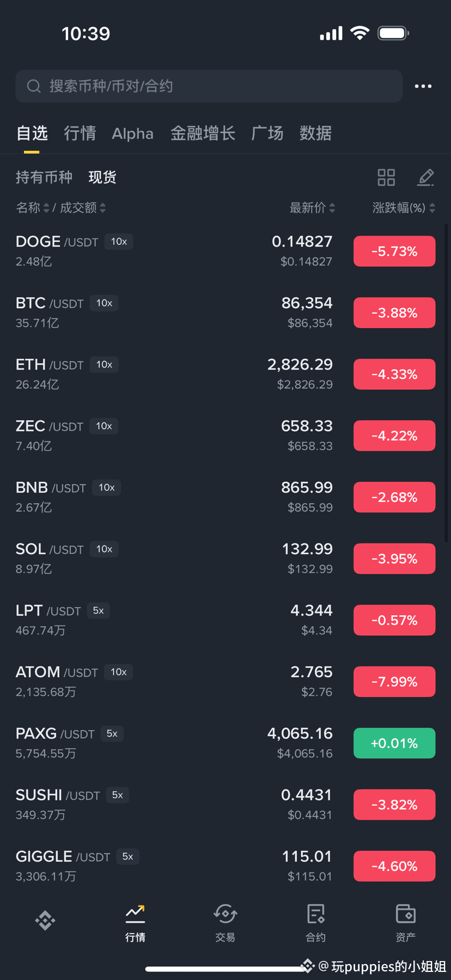
Task: Switch to the Alpha tab
Action: pos(132,133)
